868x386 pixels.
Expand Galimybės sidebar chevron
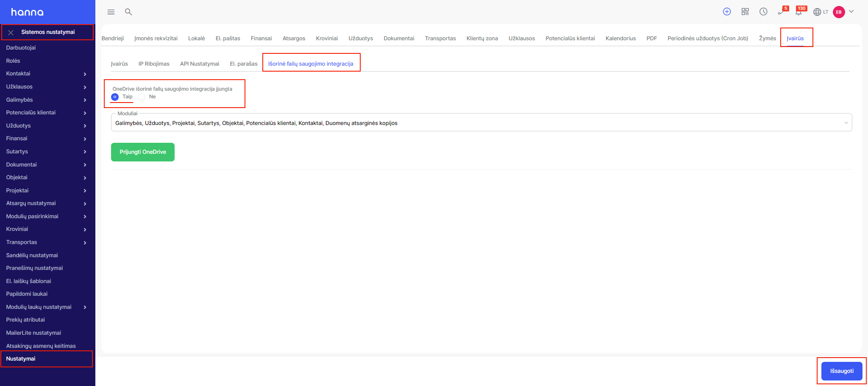[85, 100]
